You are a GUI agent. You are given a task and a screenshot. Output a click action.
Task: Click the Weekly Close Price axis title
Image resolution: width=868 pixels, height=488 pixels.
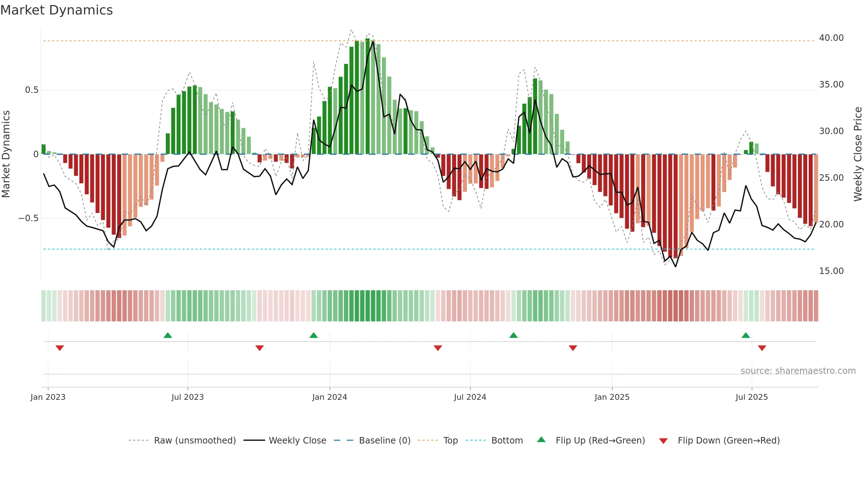pyautogui.click(x=858, y=154)
